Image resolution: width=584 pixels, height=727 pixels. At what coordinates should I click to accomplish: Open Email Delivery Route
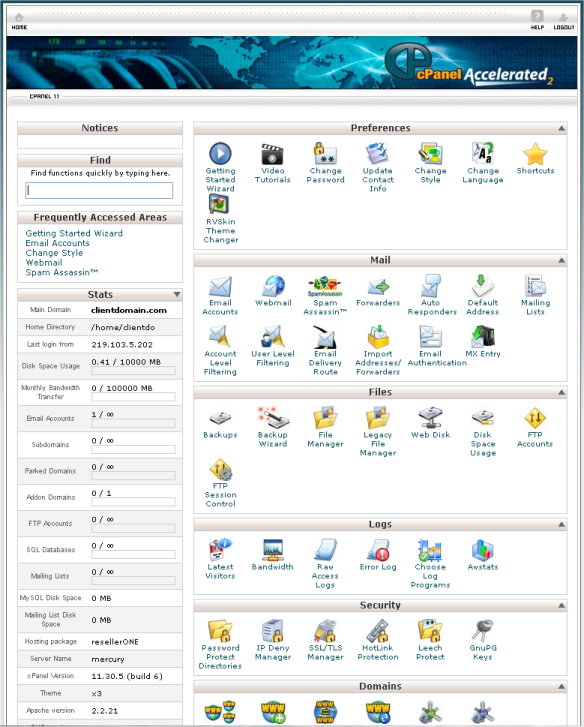[x=325, y=337]
